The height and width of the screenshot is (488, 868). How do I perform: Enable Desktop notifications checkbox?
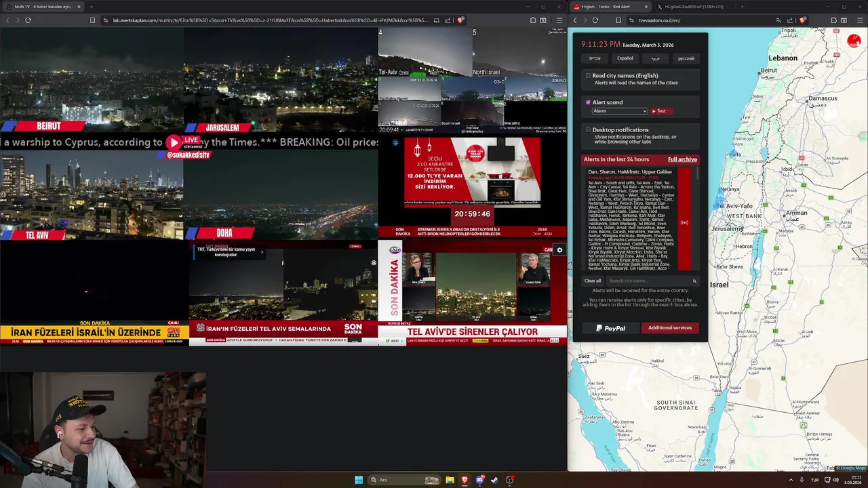coord(588,129)
